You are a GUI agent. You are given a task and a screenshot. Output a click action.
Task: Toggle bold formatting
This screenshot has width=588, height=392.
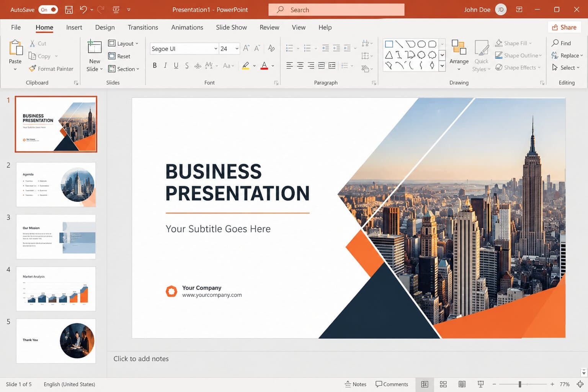[155, 65]
